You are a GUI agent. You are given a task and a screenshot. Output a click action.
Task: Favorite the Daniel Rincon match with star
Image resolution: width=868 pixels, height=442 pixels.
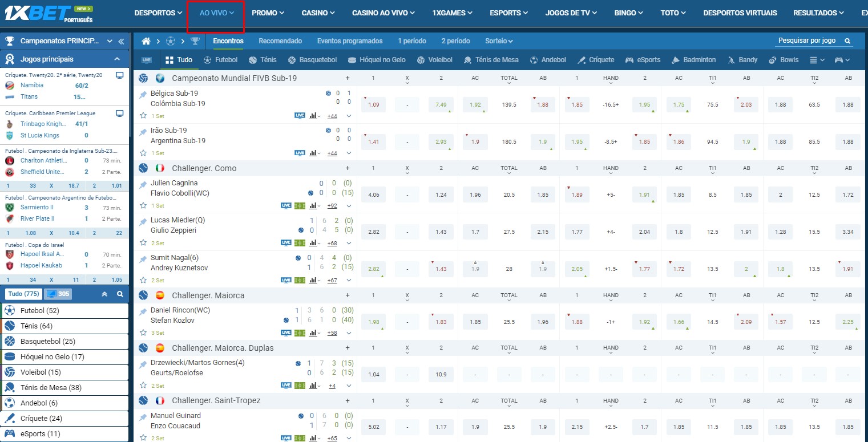point(143,332)
